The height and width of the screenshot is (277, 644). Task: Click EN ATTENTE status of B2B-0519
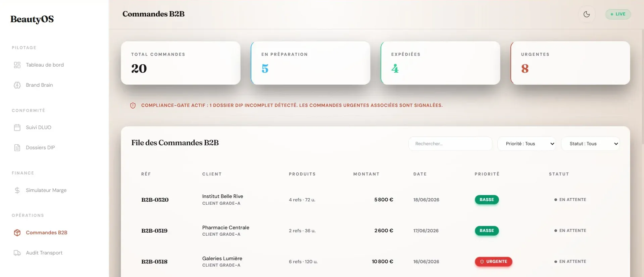[570, 231]
